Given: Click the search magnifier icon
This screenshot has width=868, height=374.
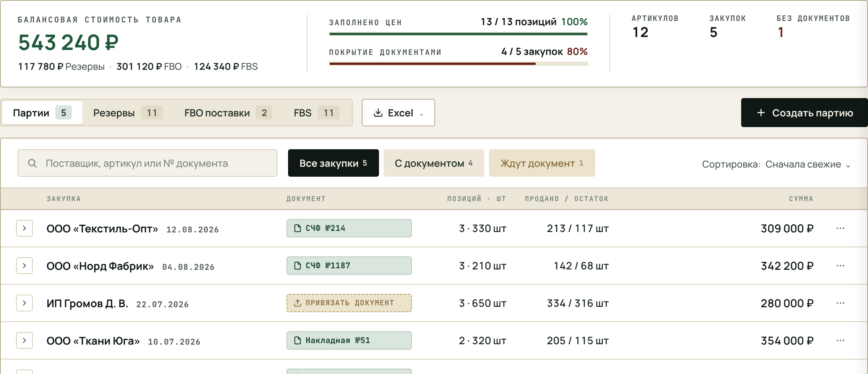Looking at the screenshot, I should coord(32,163).
